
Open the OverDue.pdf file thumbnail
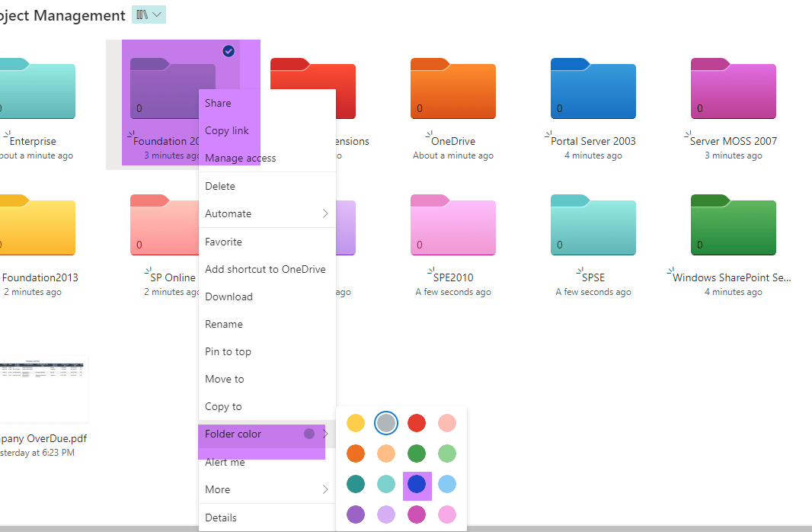[x=43, y=389]
